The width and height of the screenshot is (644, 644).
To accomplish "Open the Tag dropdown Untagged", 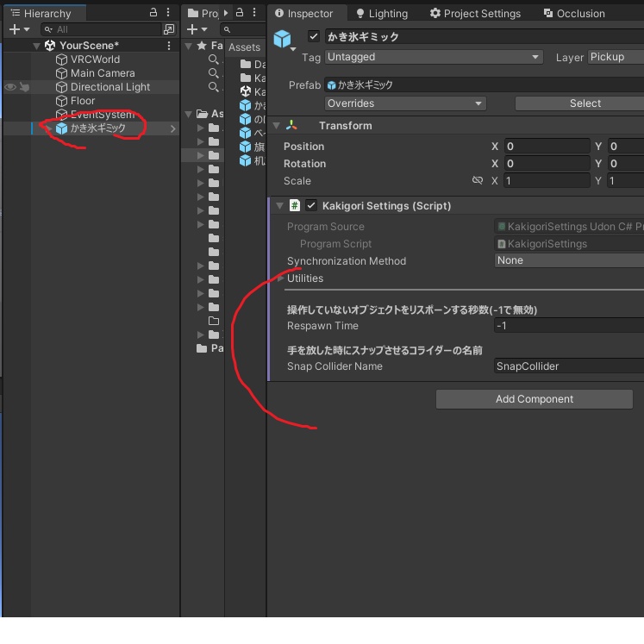I will click(434, 57).
